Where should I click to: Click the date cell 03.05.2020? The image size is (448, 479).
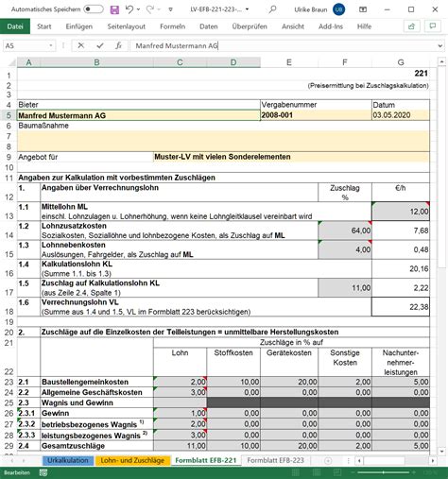[401, 115]
